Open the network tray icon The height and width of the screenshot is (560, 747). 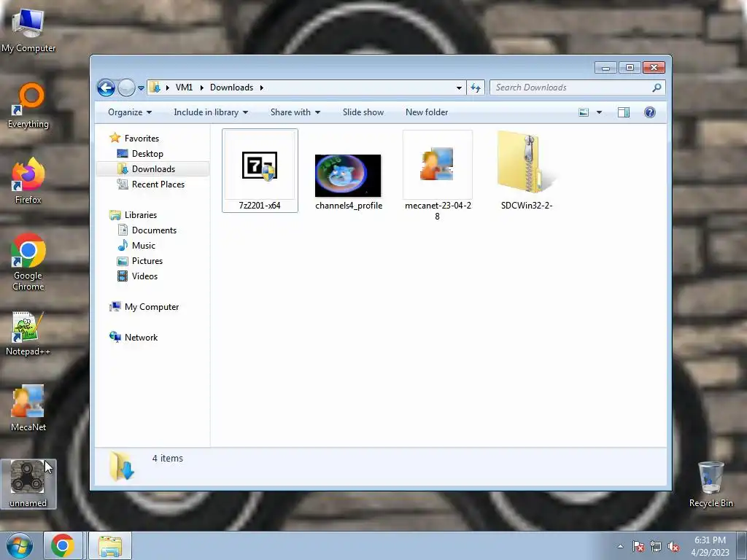coord(656,546)
